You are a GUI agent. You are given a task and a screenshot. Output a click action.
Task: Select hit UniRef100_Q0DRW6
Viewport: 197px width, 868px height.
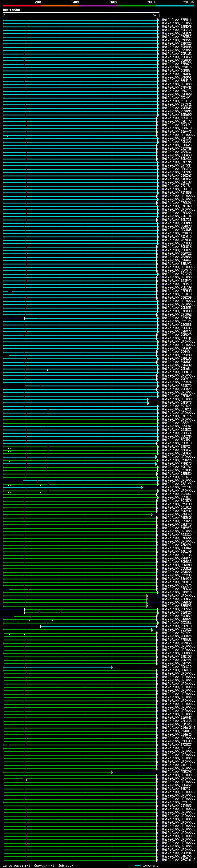point(176,108)
